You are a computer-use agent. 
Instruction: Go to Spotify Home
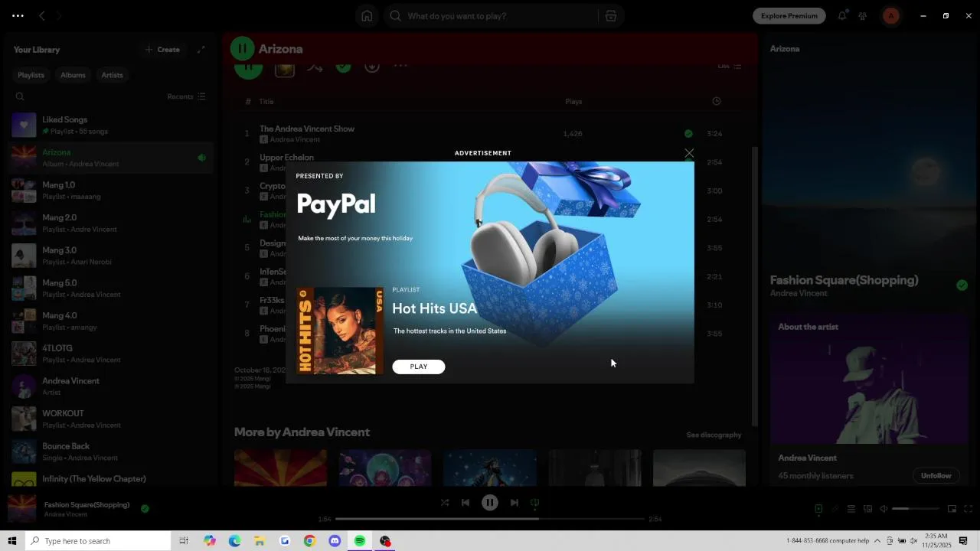click(367, 16)
